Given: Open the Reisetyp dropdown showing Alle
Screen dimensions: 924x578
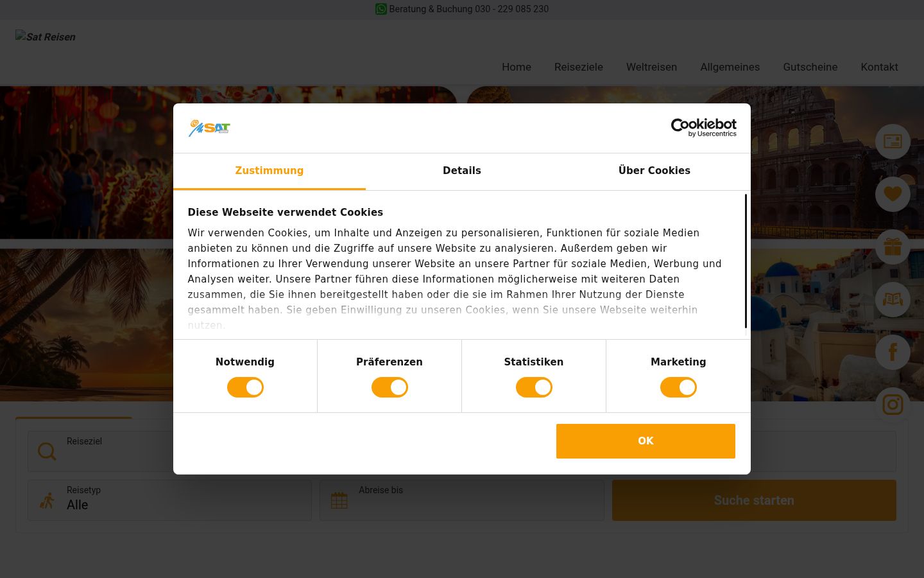Looking at the screenshot, I should (x=169, y=500).
